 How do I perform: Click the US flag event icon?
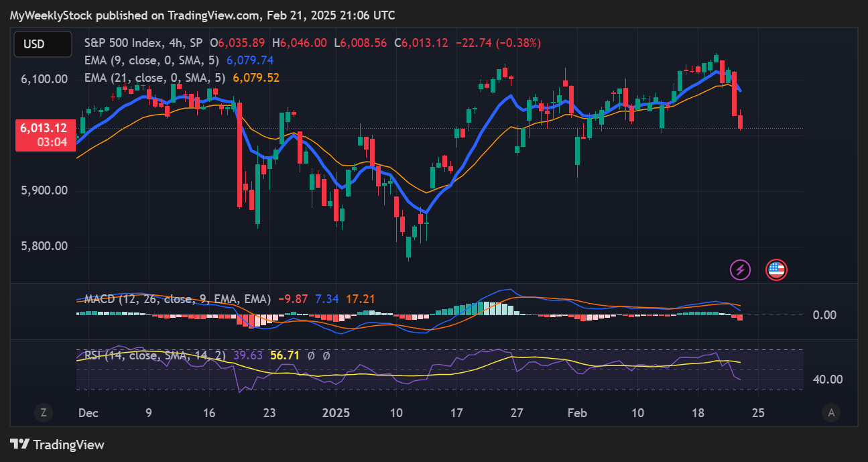click(x=776, y=270)
